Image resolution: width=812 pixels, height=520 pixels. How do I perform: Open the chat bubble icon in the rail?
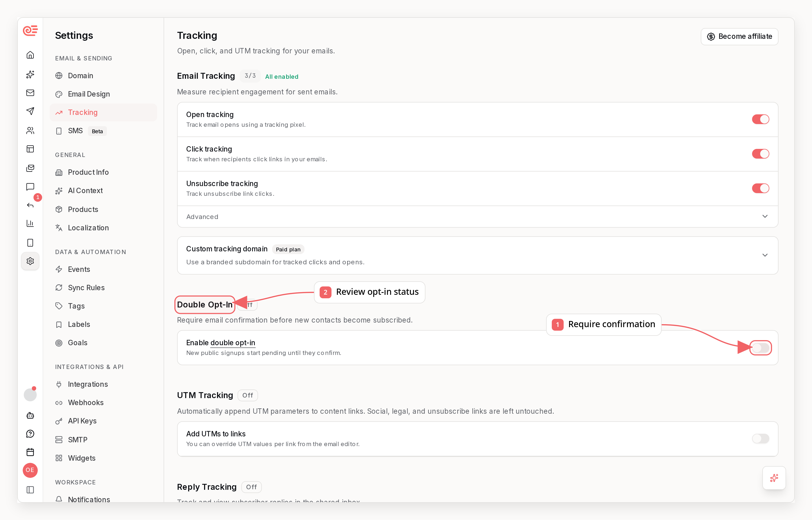click(31, 187)
